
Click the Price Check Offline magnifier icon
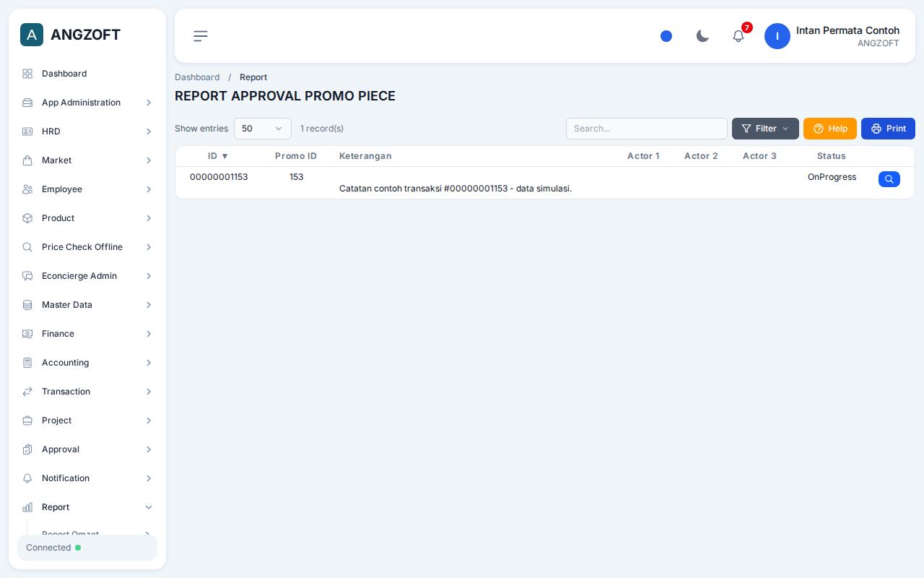tap(27, 247)
